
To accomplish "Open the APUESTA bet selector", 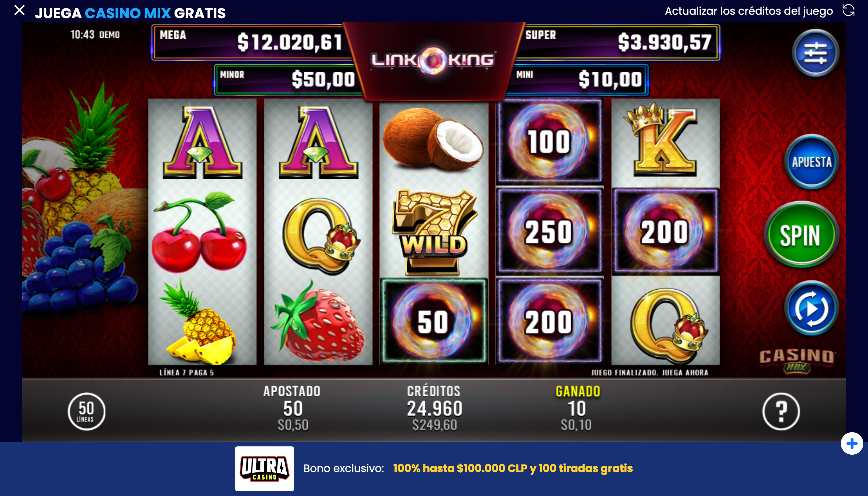I will click(x=811, y=161).
